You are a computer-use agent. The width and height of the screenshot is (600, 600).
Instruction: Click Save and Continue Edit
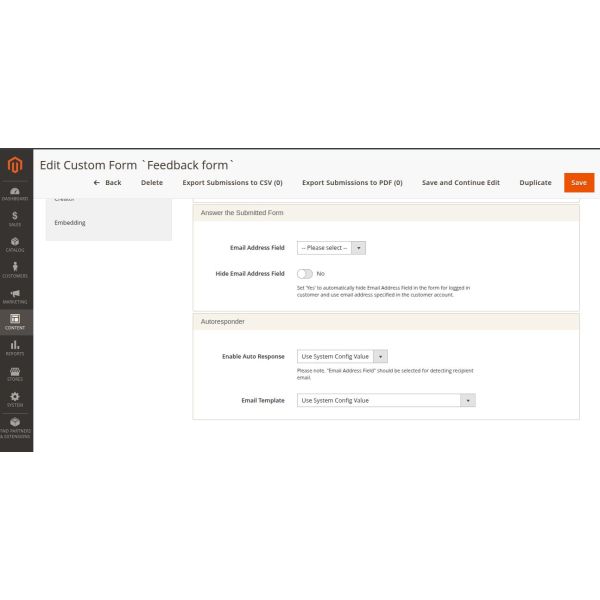(461, 183)
